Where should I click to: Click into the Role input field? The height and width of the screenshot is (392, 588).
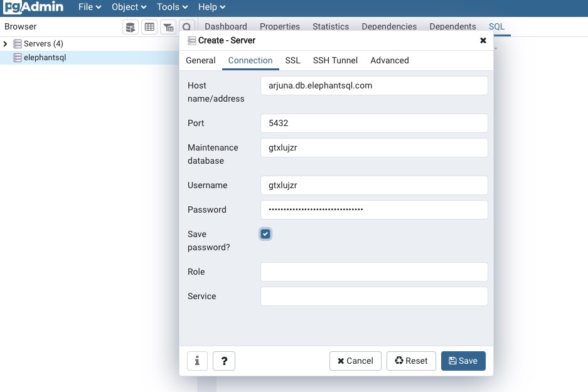click(374, 272)
